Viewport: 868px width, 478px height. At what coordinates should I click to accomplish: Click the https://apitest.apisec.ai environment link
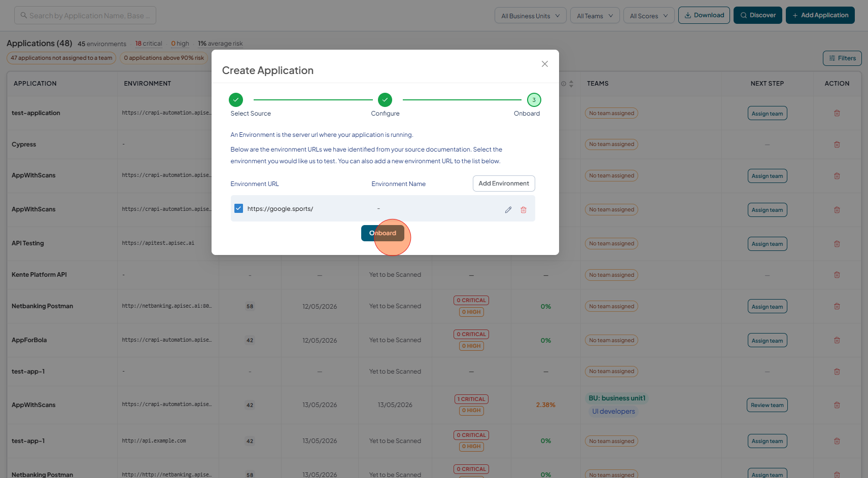coord(158,243)
